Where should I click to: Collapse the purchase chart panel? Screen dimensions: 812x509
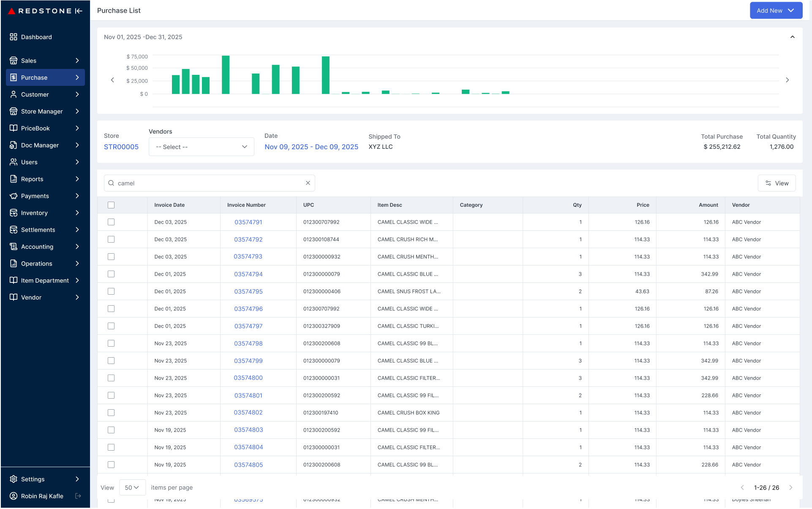pyautogui.click(x=793, y=37)
